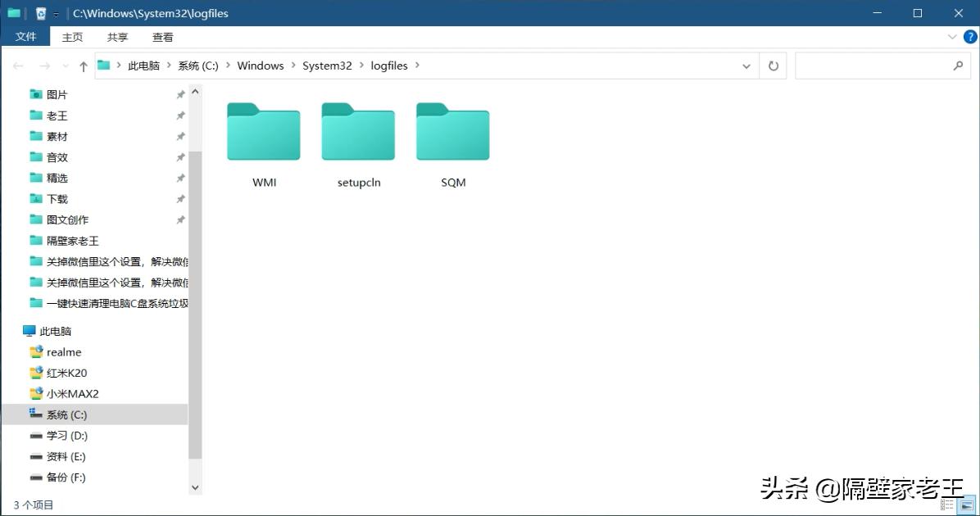980x516 pixels.
Task: Expand chevron after System32 in address bar
Action: click(x=361, y=65)
